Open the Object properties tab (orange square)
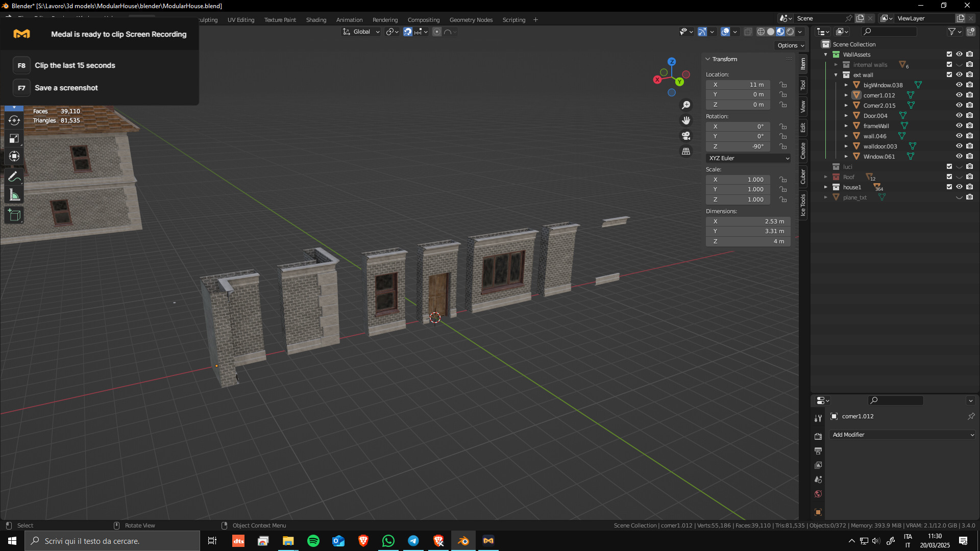 point(818,512)
